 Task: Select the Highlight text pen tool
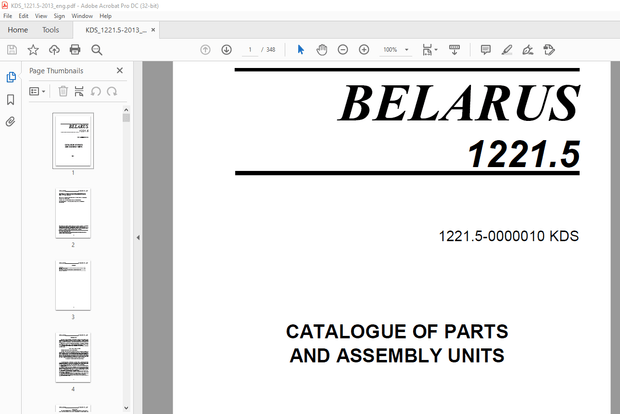[x=507, y=50]
